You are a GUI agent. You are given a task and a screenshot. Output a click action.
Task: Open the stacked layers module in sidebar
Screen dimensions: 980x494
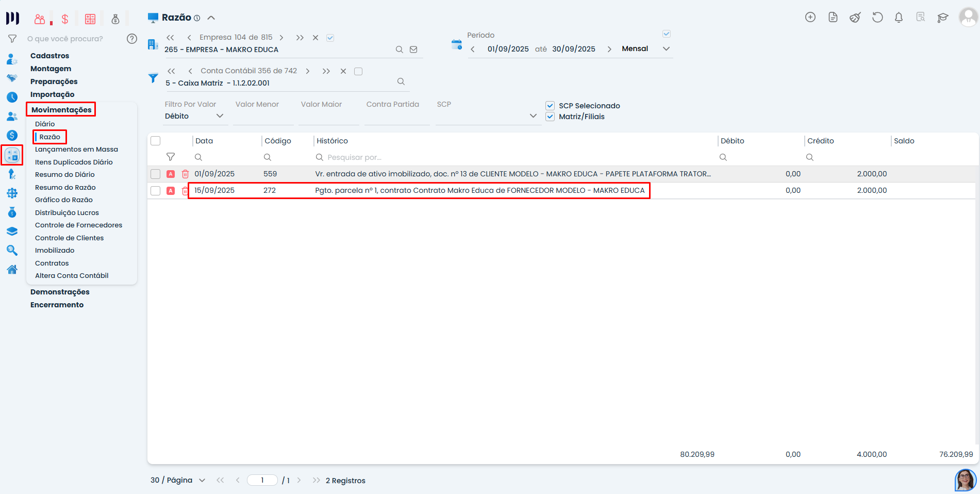pos(12,232)
